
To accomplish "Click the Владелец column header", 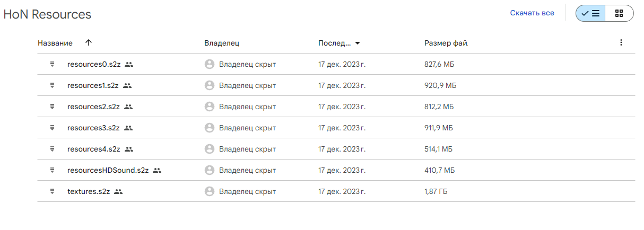I will 225,43.
